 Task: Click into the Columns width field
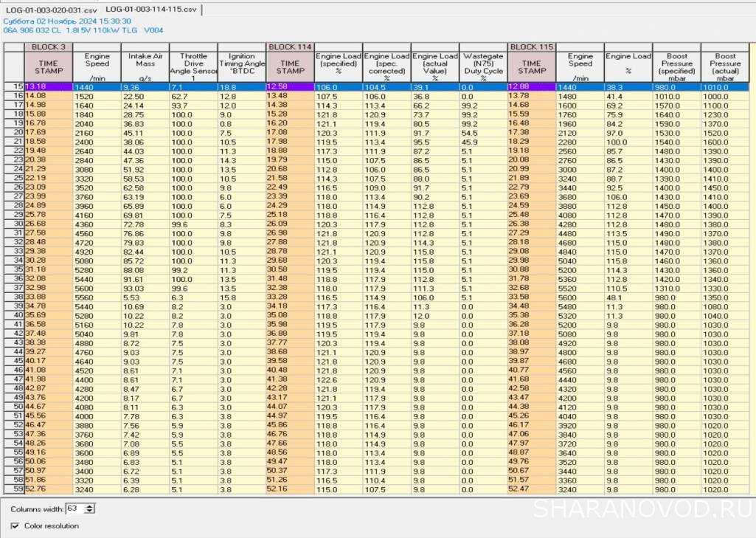75,508
